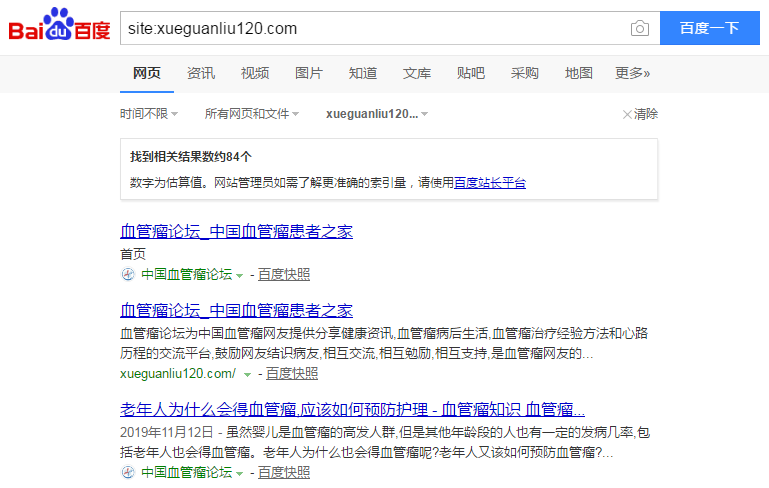Click the 首页 snippet under first result

point(133,254)
